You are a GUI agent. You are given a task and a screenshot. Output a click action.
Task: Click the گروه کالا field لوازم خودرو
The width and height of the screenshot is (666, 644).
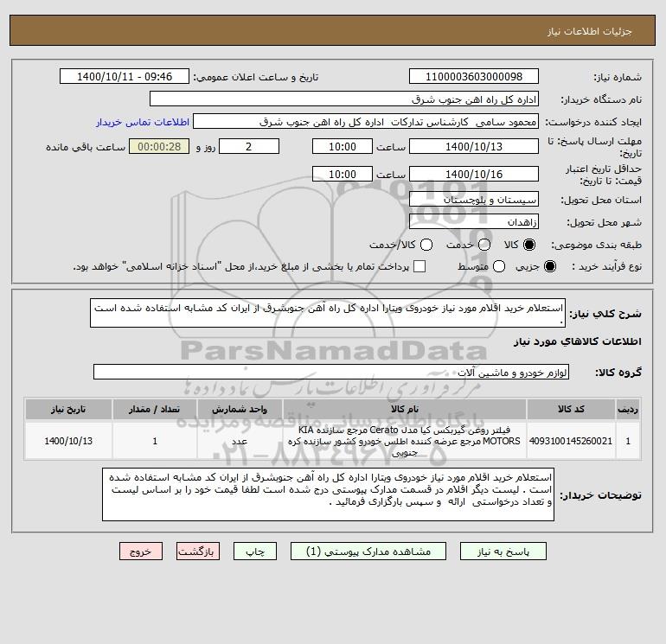tap(331, 372)
